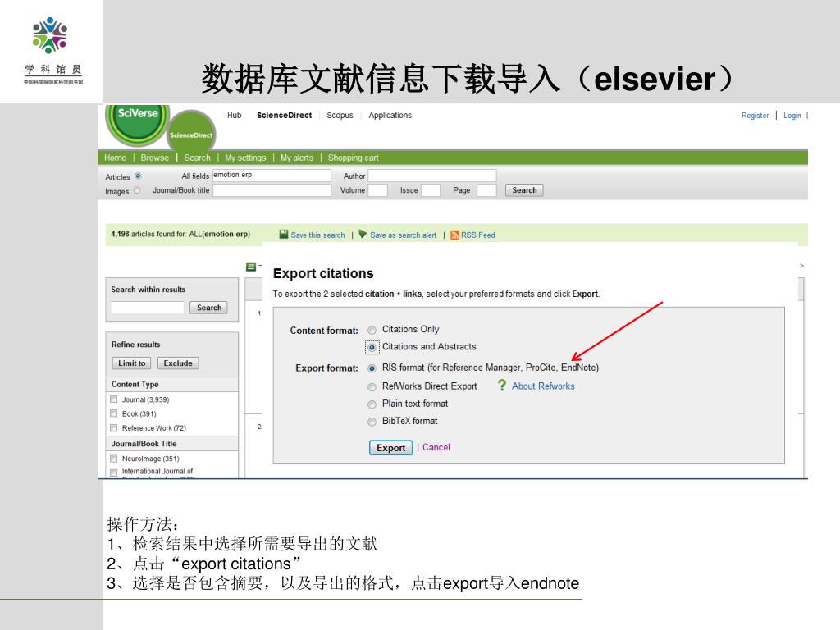Click the All fields input box
Image resolution: width=840 pixels, height=630 pixels.
pyautogui.click(x=272, y=176)
